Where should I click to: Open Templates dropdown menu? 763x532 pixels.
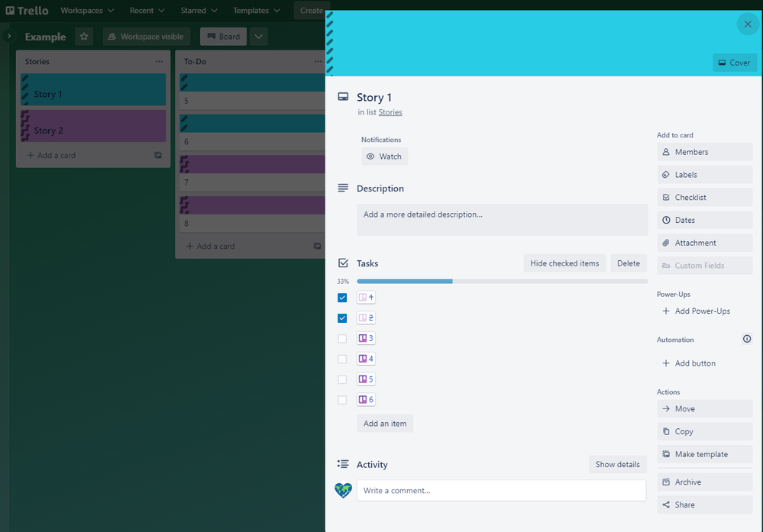pyautogui.click(x=257, y=10)
